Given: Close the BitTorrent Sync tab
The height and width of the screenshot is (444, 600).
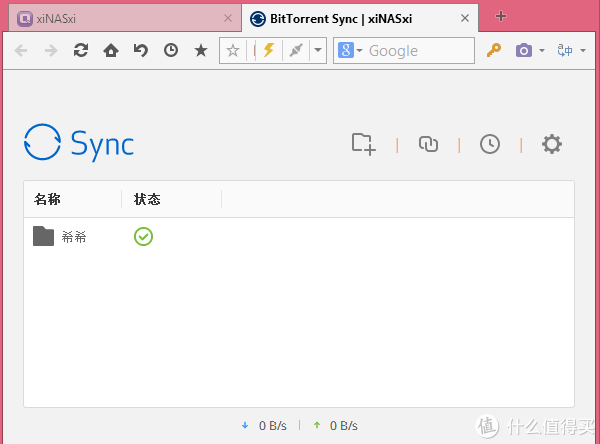Looking at the screenshot, I should (x=465, y=18).
